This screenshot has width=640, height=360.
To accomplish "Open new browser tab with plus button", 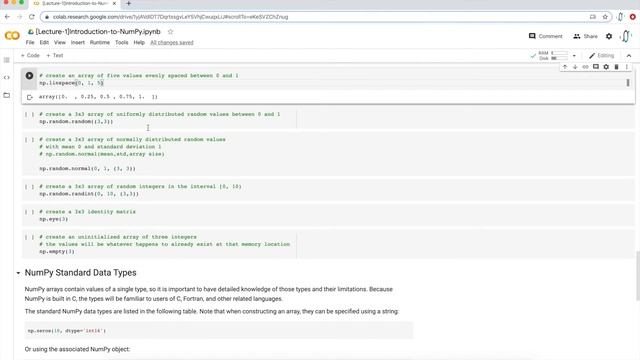I will tap(129, 4).
